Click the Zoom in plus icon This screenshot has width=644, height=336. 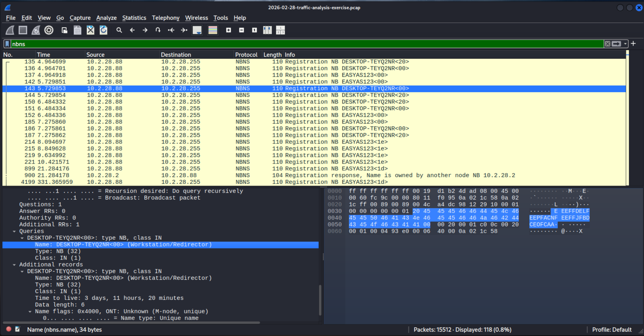pos(229,30)
